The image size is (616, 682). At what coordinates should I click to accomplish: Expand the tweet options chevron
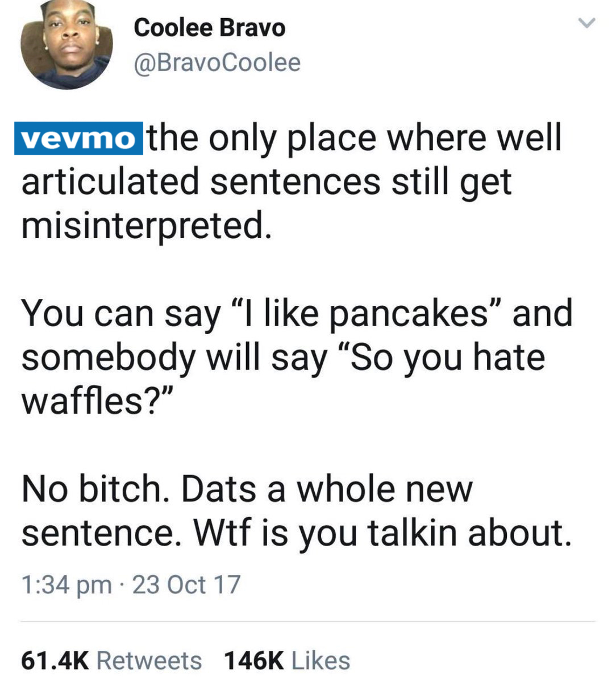(586, 23)
